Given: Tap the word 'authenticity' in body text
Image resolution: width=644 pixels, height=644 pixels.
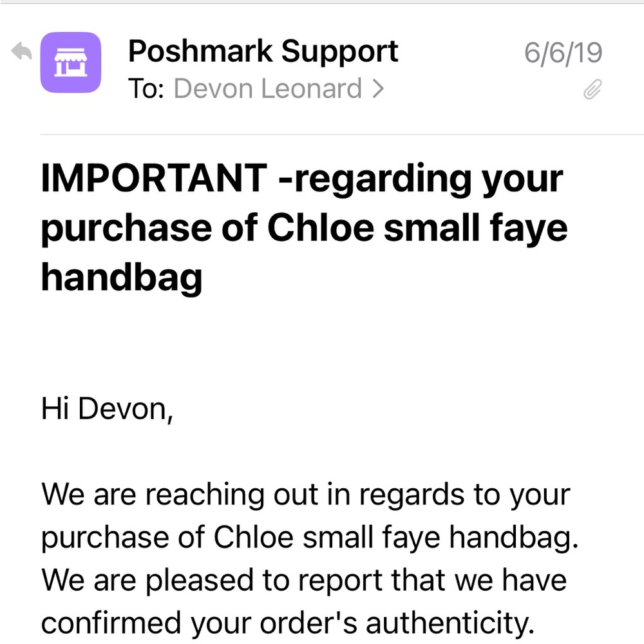Looking at the screenshot, I should [450, 623].
